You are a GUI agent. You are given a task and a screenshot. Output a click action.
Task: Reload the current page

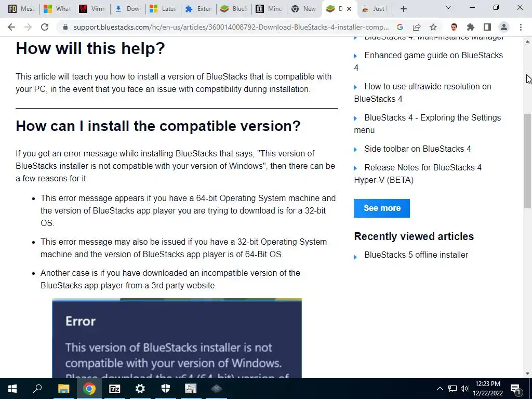(45, 27)
